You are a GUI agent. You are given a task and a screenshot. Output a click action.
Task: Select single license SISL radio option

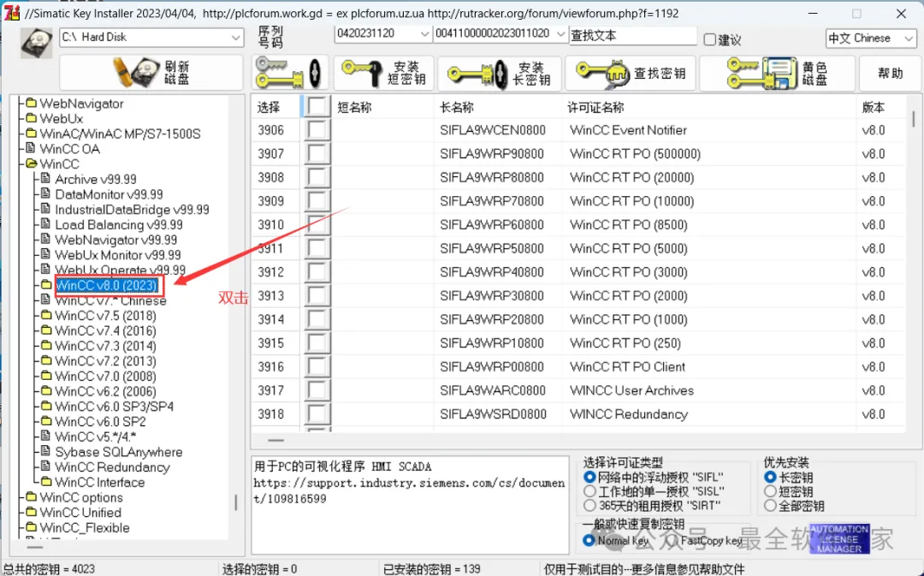[x=589, y=490]
